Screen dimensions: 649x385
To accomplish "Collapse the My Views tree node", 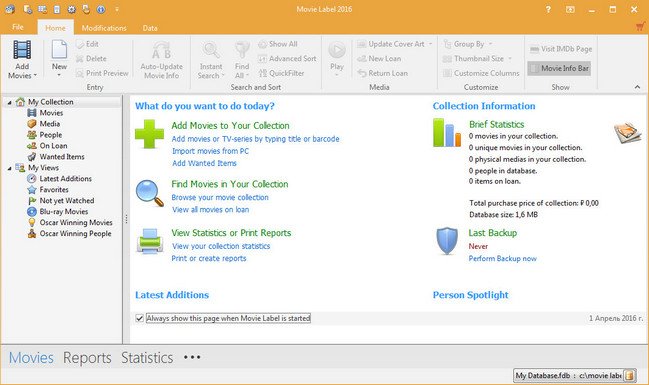I will tap(9, 168).
